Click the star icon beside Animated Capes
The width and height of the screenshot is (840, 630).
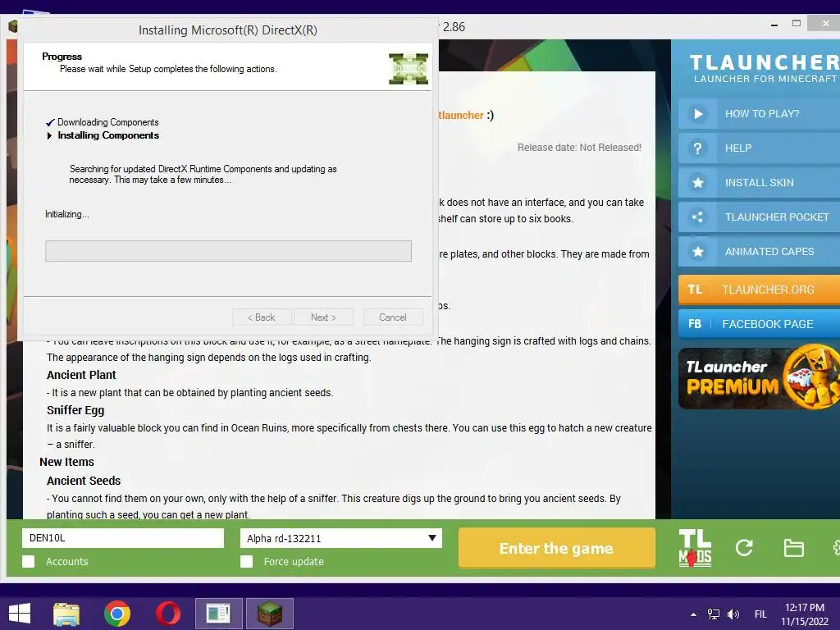coord(697,251)
